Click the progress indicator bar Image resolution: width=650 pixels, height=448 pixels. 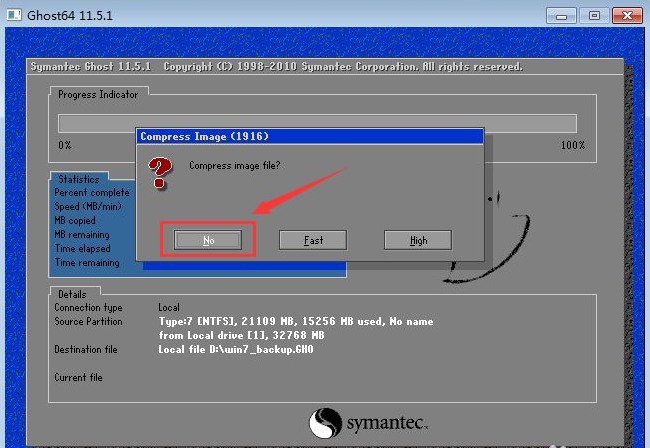pyautogui.click(x=317, y=124)
